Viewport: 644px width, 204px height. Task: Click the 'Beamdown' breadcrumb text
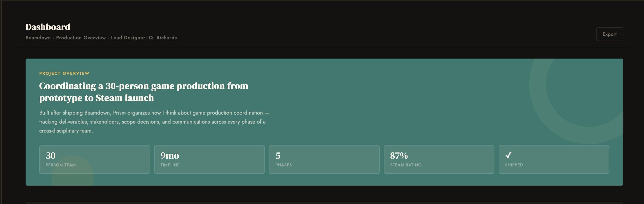click(x=38, y=38)
